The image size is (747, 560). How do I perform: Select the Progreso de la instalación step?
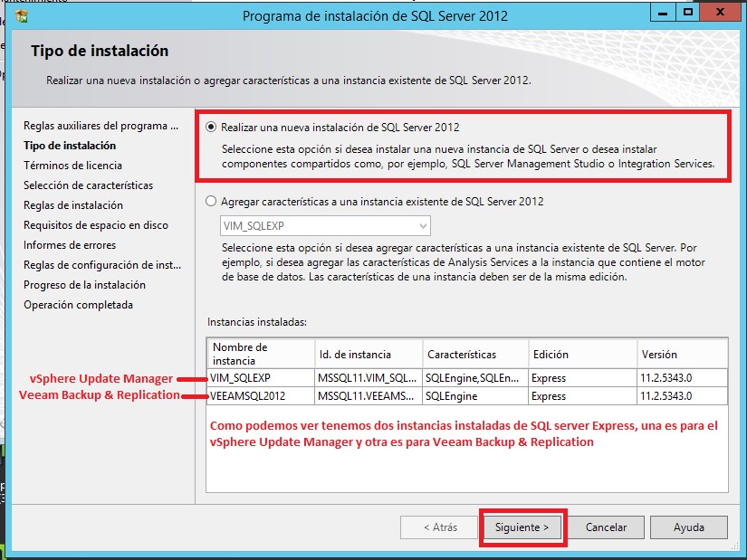click(85, 285)
